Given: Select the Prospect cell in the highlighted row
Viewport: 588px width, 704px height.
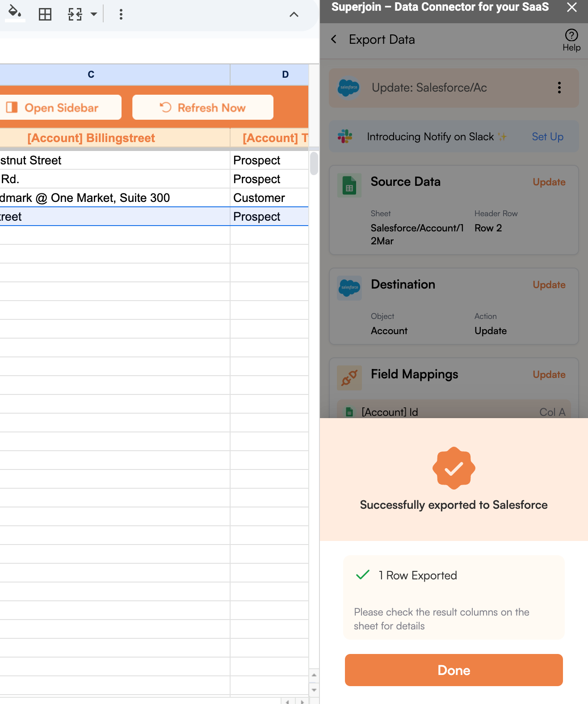Looking at the screenshot, I should tap(269, 217).
